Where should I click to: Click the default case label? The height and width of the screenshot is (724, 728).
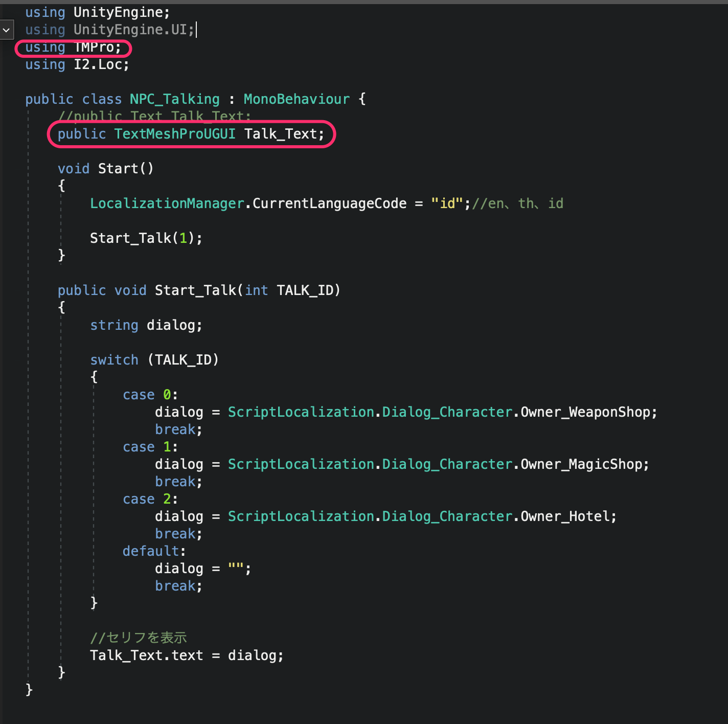(151, 551)
